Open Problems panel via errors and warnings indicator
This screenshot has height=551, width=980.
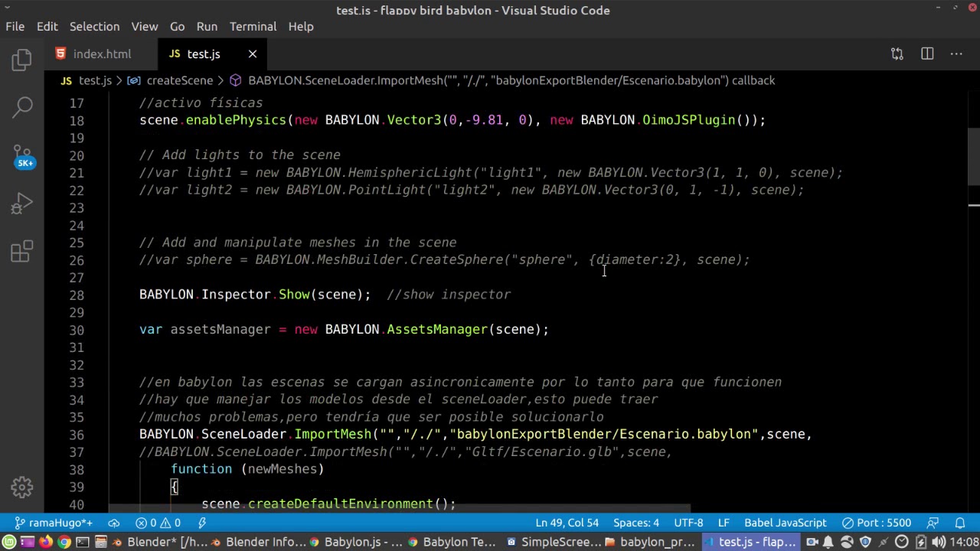pos(158,523)
